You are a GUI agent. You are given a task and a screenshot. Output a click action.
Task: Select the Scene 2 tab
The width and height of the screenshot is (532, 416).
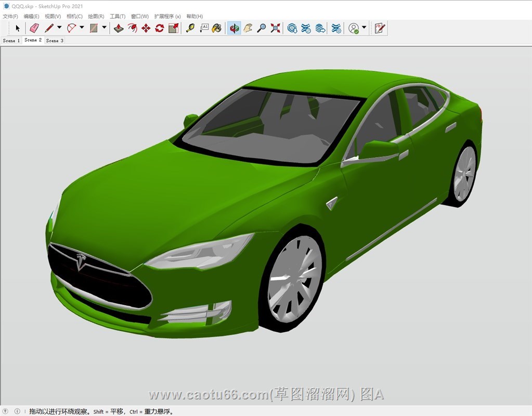click(33, 40)
